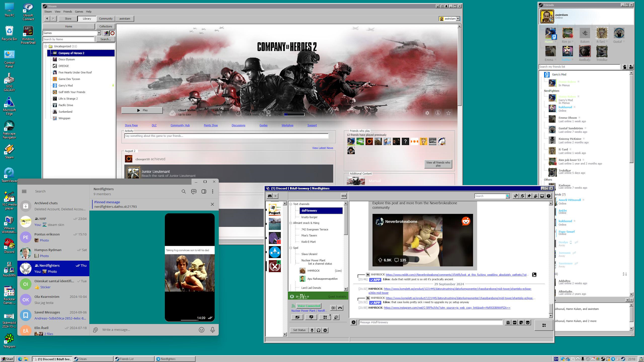Mute the microphone in Discord
This screenshot has height=362, width=644.
[x=312, y=330]
